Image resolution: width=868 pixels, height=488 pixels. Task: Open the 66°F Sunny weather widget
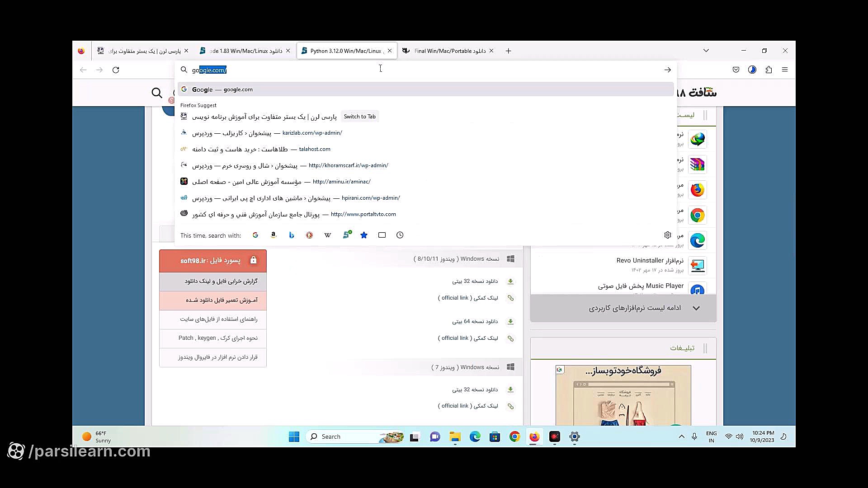96,436
